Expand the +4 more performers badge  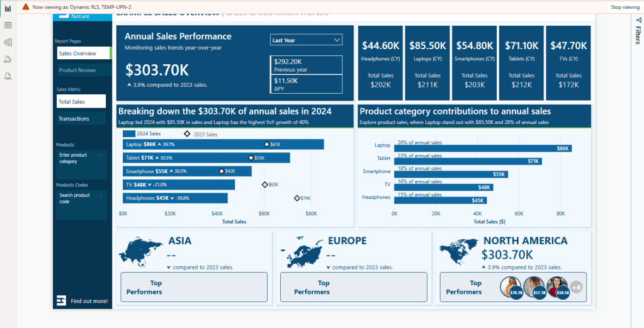(x=577, y=287)
